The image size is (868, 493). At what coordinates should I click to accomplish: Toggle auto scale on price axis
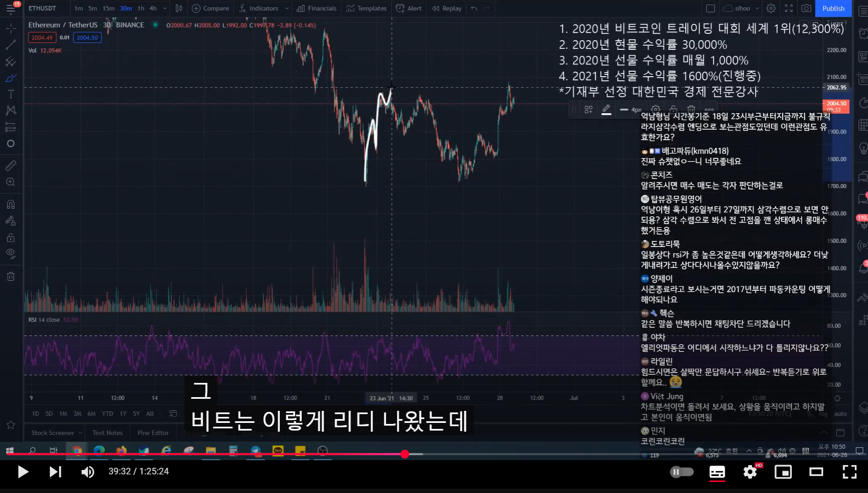[x=840, y=414]
